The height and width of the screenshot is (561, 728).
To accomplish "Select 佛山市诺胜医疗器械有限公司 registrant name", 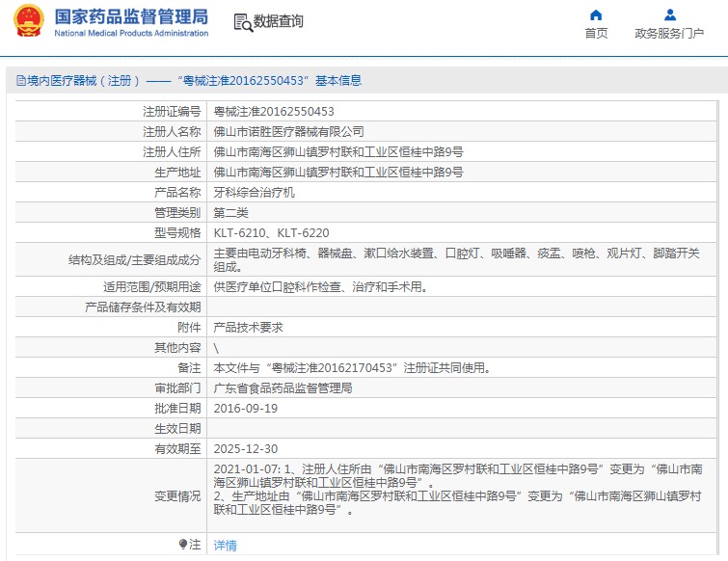I will pos(288,132).
